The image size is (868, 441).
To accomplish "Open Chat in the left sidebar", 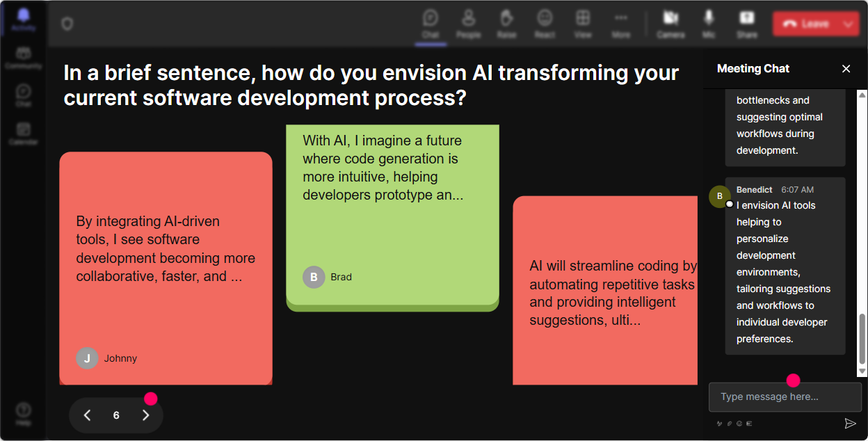I will pos(24,95).
